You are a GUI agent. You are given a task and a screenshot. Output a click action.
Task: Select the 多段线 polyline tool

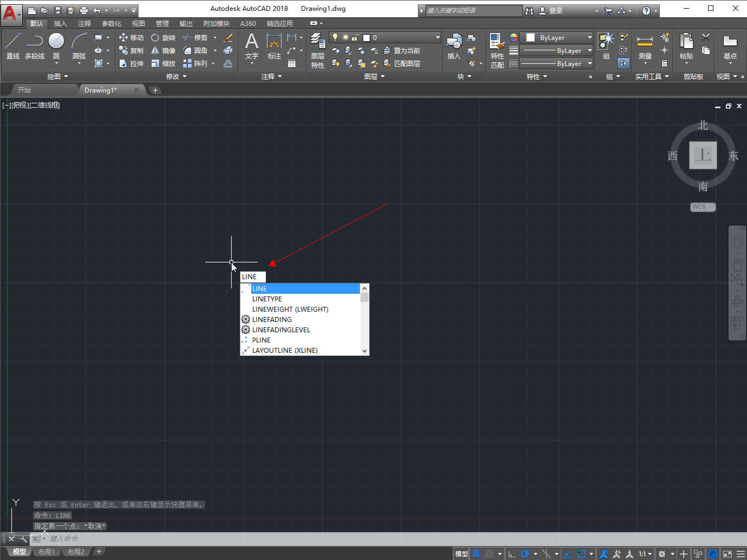click(35, 46)
